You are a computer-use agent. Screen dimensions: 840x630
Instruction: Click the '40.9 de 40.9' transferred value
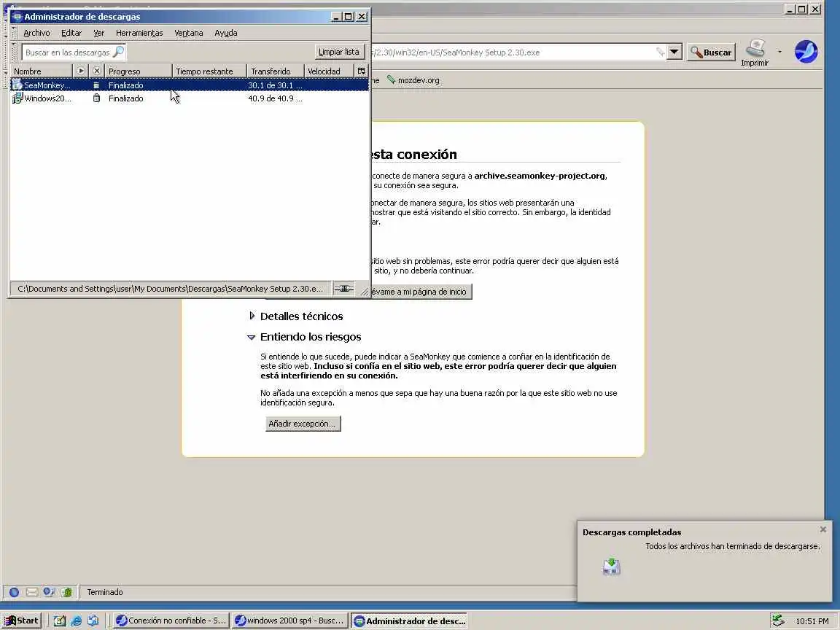275,98
